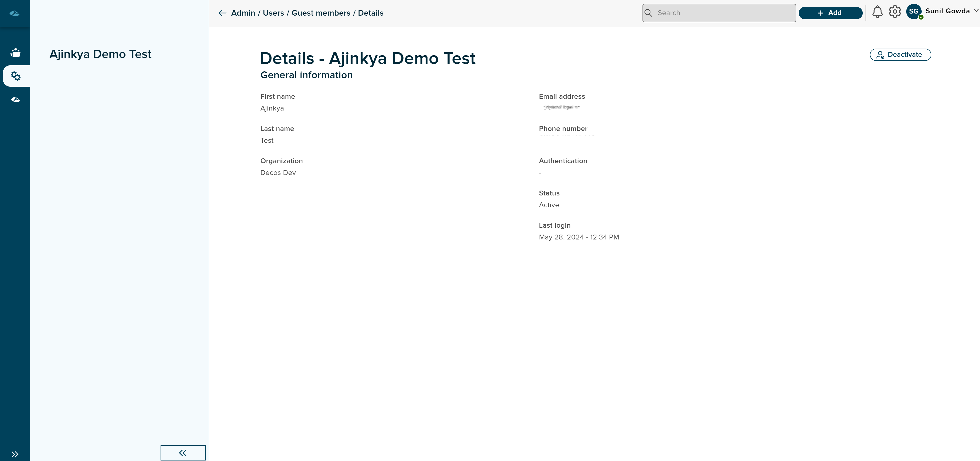Screen dimensions: 980x461
Task: Open notifications bell
Action: (877, 12)
